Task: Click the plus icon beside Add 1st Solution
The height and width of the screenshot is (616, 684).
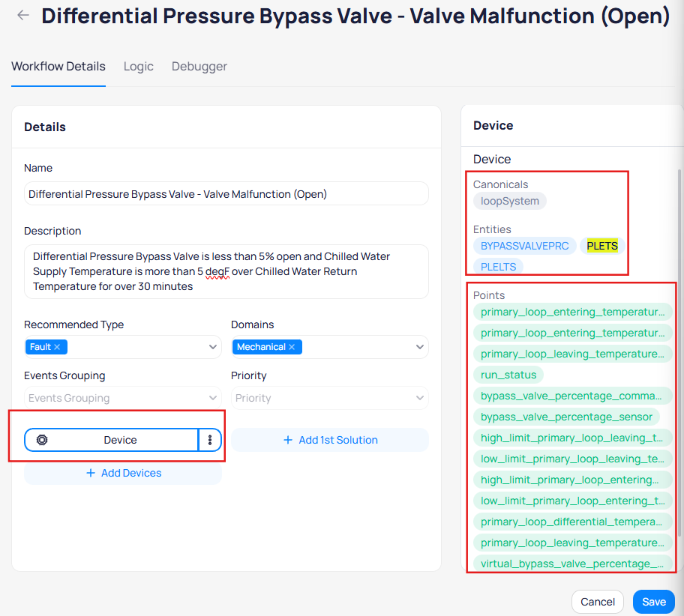Action: (x=288, y=440)
